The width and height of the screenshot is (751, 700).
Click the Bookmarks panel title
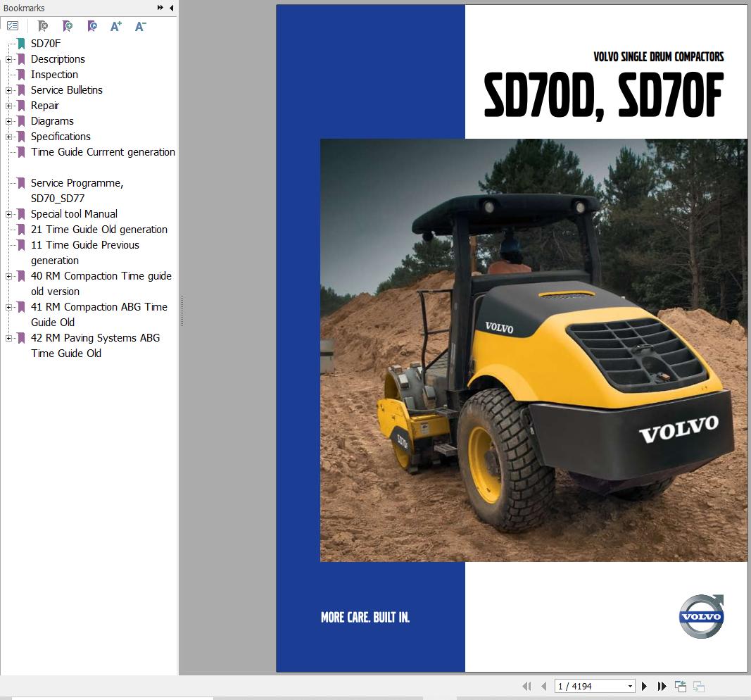pos(24,8)
